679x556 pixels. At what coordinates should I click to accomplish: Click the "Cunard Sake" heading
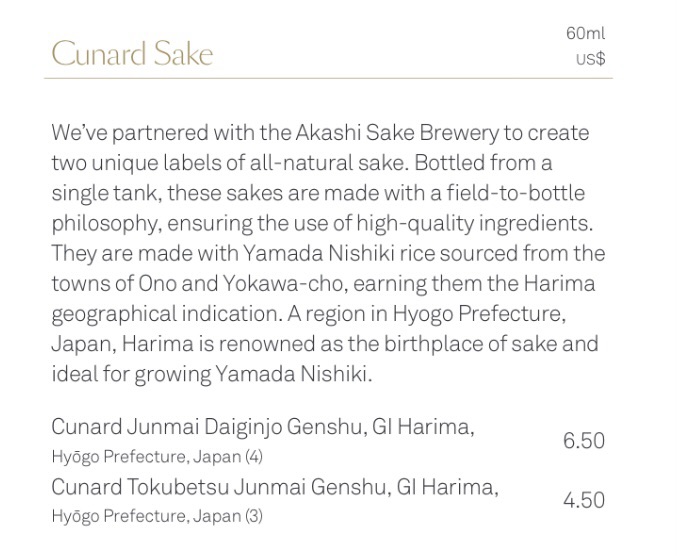click(x=132, y=53)
